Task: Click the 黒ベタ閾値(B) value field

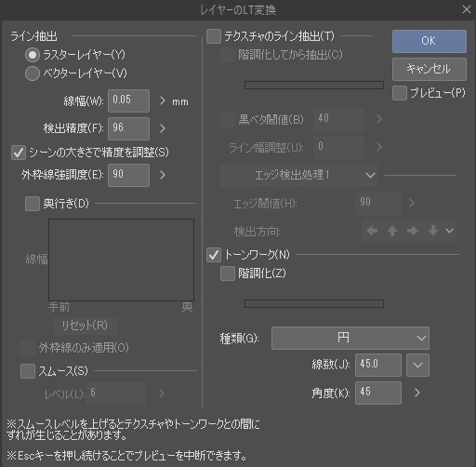Action: click(x=338, y=119)
